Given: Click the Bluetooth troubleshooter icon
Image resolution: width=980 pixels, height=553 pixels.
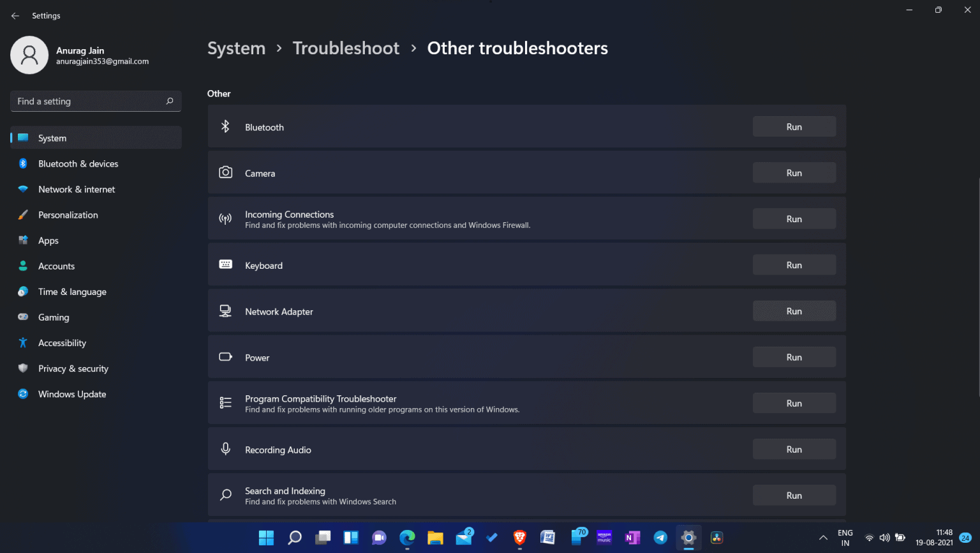Looking at the screenshot, I should tap(225, 126).
